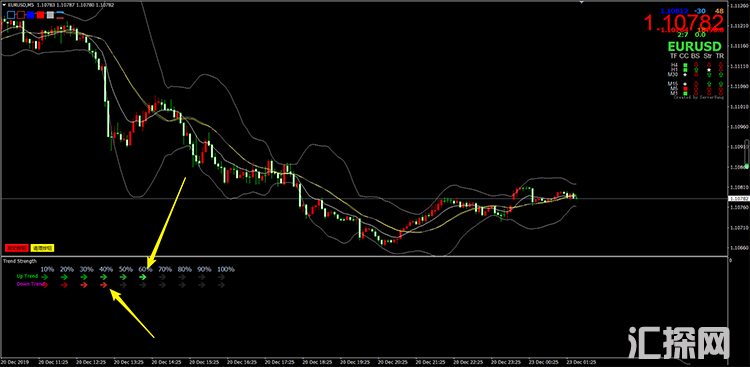Click the M15 green Str arrow indicator
750x367 pixels.
tap(709, 84)
